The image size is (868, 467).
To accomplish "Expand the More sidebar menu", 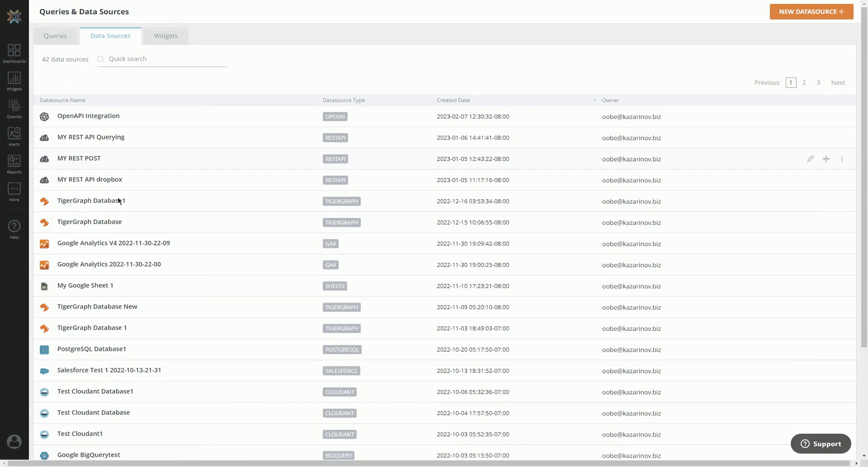I will pyautogui.click(x=14, y=191).
